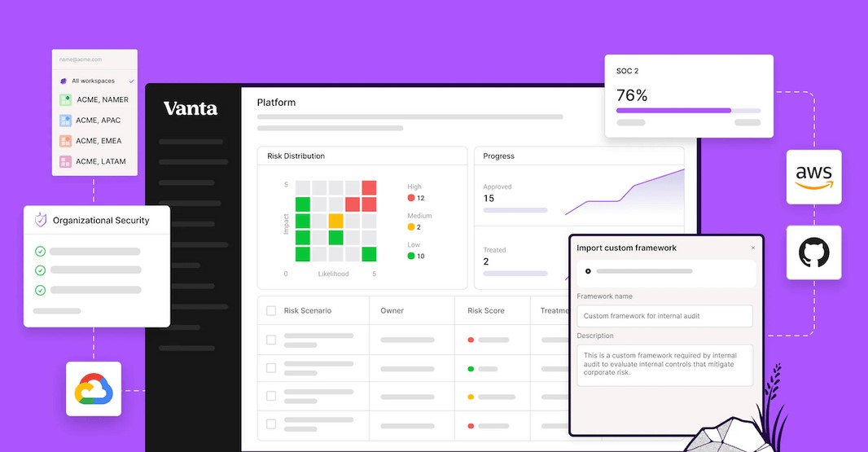Click the red risk score dot in first row
The width and height of the screenshot is (868, 452).
click(471, 340)
